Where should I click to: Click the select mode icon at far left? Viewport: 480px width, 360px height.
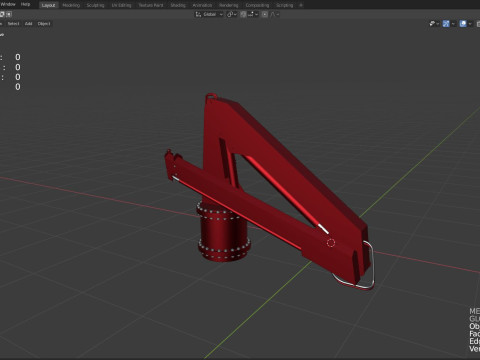click(2, 14)
